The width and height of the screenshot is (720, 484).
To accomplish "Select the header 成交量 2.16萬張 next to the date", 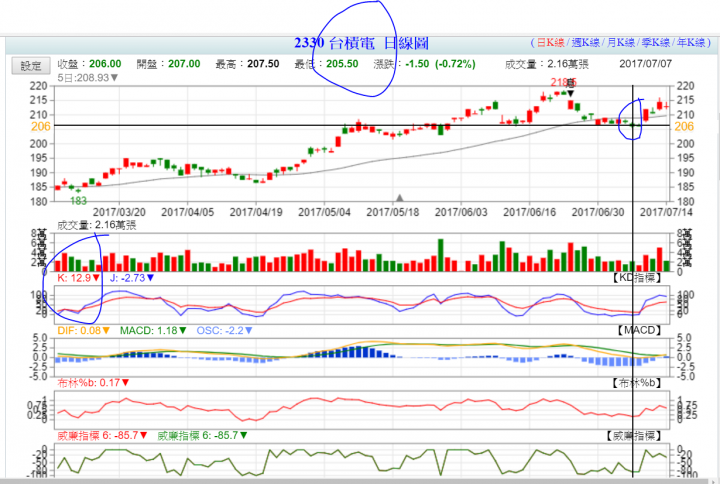I will pos(546,64).
